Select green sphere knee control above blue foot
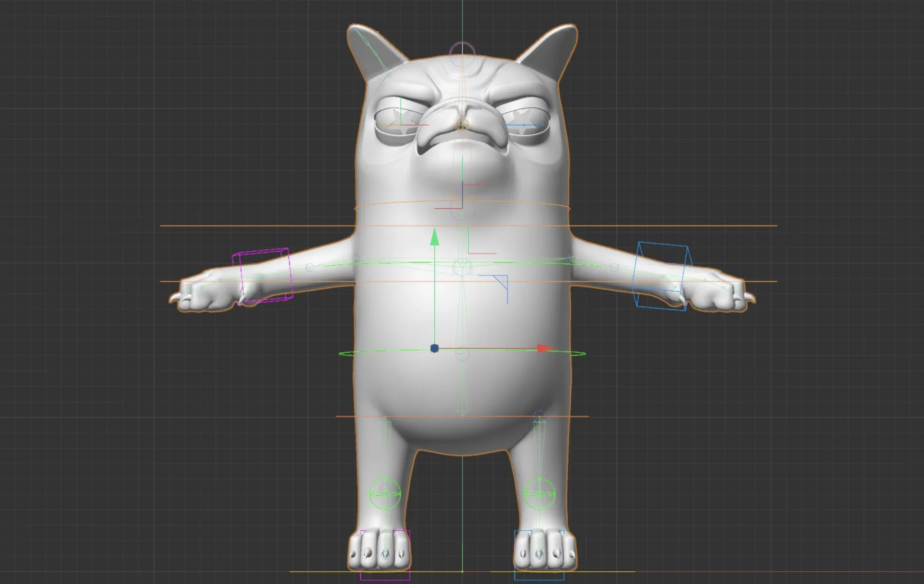This screenshot has width=924, height=584. pyautogui.click(x=539, y=494)
